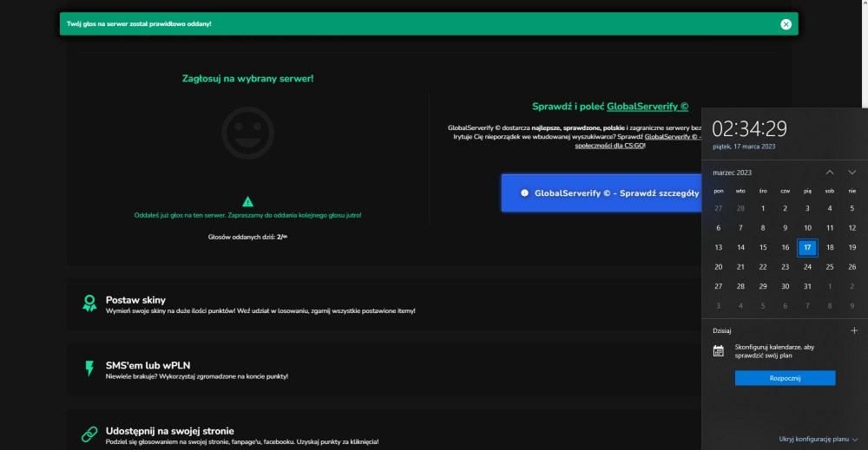Click the date text piątek, 17 marca 2023
868x450 pixels.
tap(744, 147)
